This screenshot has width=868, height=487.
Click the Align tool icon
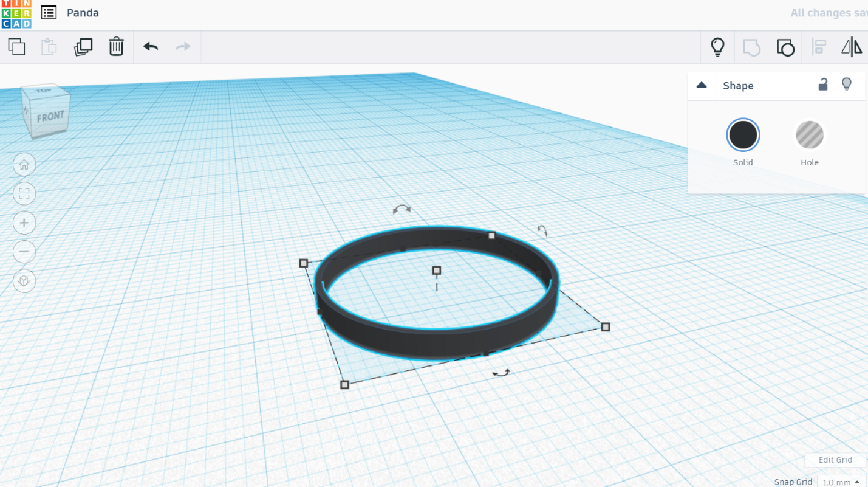click(x=819, y=47)
